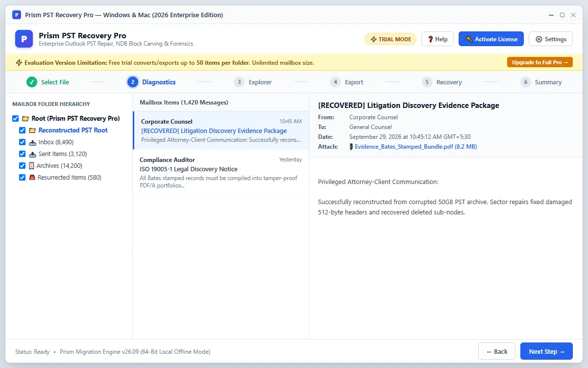This screenshot has height=368, width=588.
Task: Click the Prism app logo in header
Action: (24, 39)
